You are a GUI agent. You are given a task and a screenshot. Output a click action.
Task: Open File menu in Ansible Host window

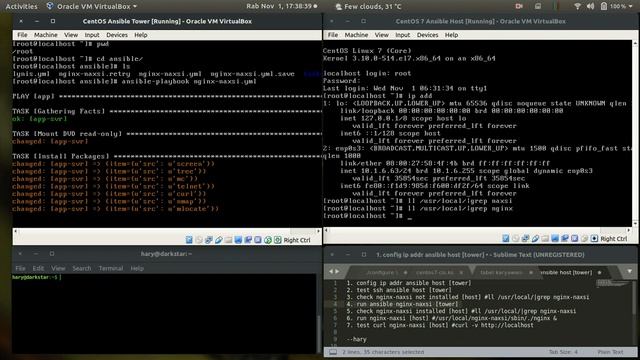[x=333, y=35]
